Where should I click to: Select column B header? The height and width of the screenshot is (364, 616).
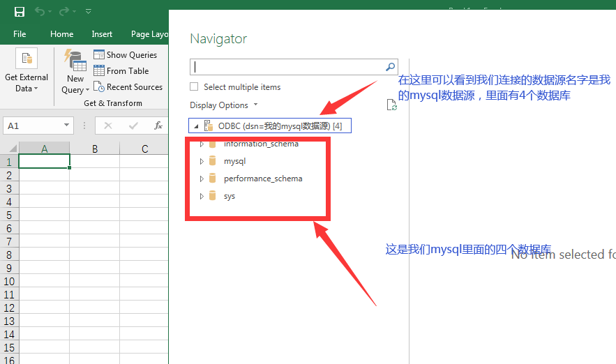(x=95, y=149)
